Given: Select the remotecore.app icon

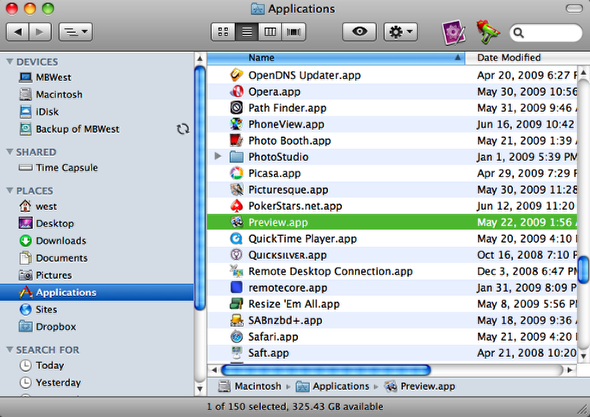Looking at the screenshot, I should pos(236,288).
